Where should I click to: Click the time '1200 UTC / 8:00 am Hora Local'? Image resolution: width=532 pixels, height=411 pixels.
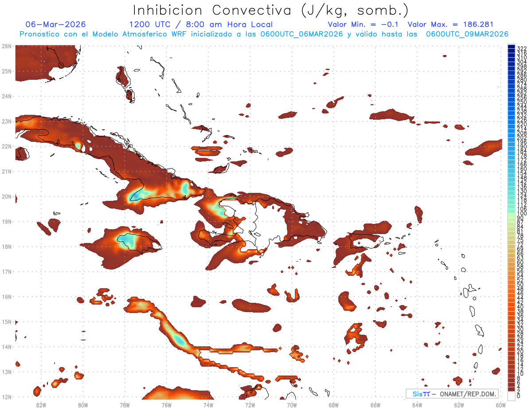201,24
